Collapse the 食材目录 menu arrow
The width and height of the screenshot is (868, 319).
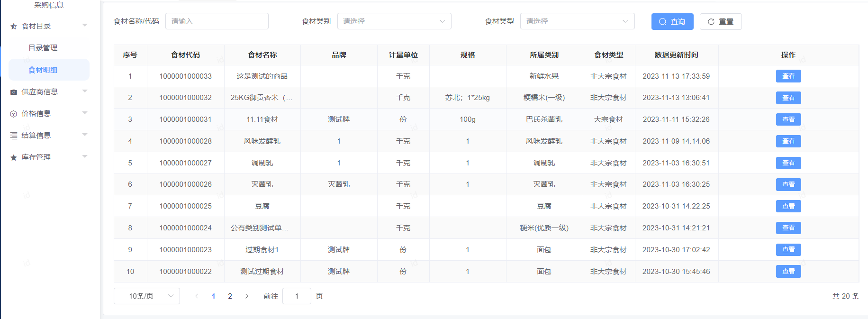pos(85,25)
